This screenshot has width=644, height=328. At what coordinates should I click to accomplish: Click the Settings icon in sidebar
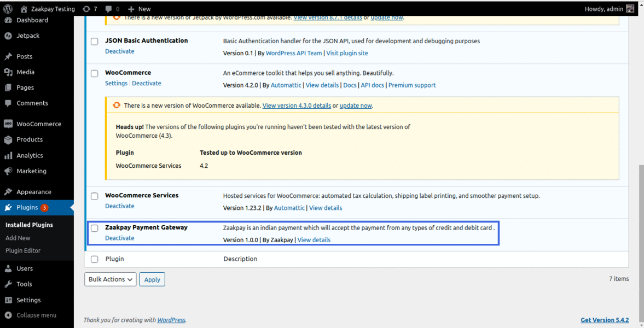pos(8,300)
